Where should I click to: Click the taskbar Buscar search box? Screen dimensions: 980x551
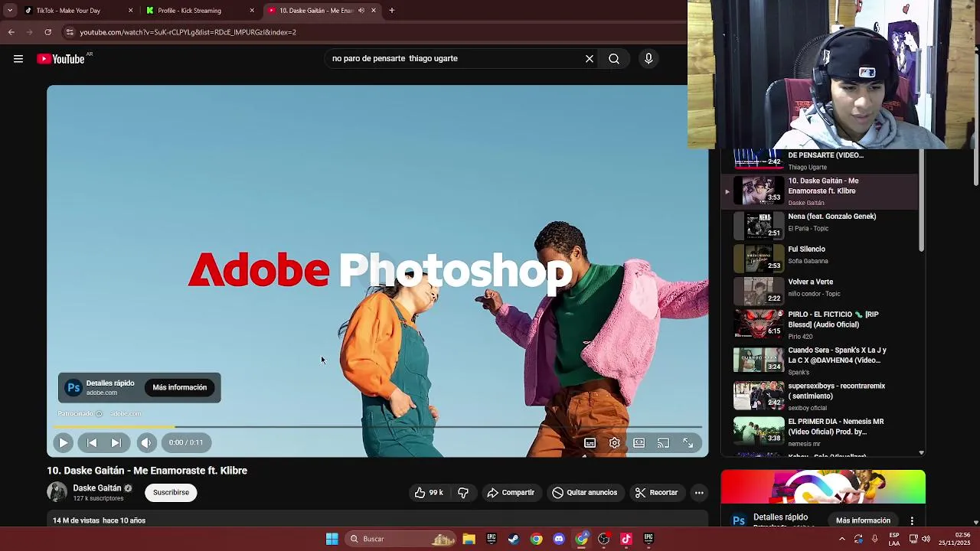click(401, 539)
